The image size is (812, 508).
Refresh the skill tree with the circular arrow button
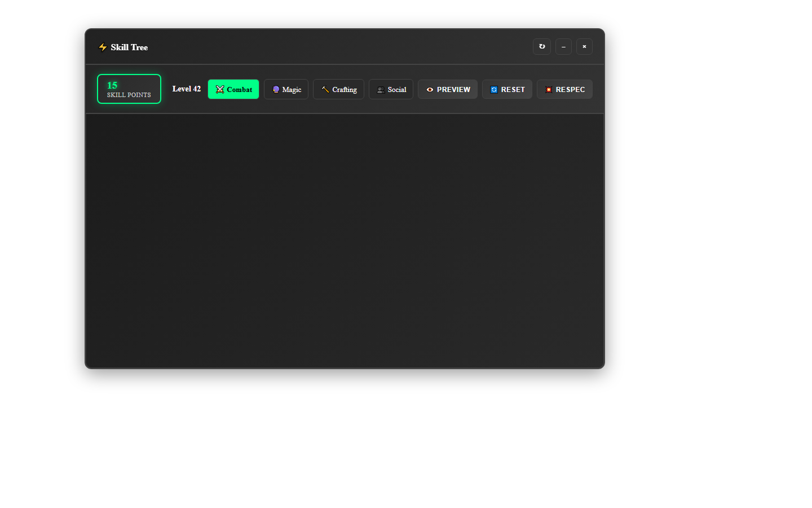click(542, 47)
